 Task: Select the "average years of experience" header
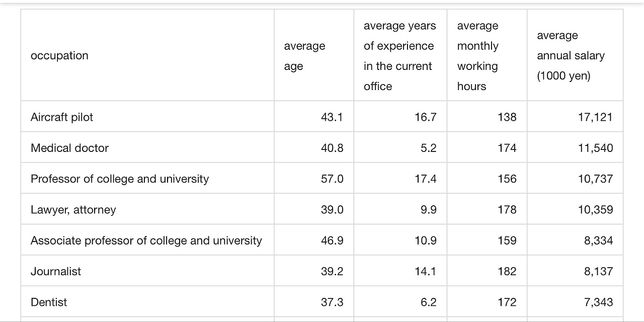click(399, 56)
